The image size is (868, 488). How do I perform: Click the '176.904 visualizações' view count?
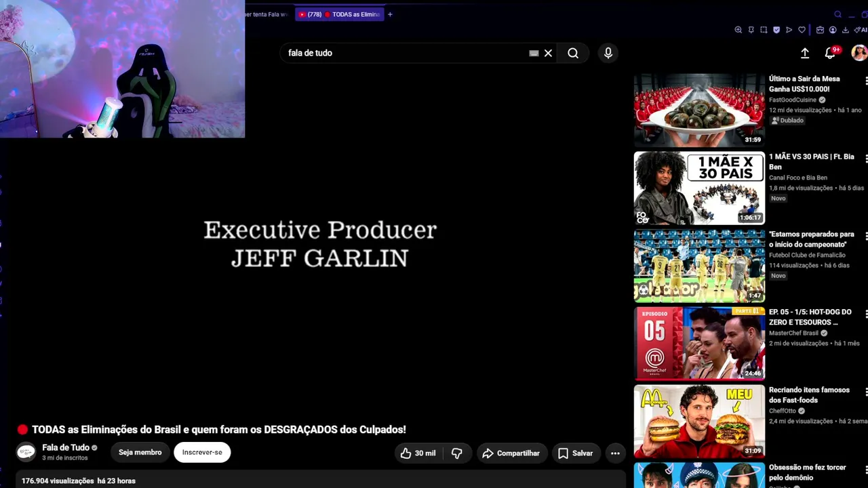(x=58, y=481)
